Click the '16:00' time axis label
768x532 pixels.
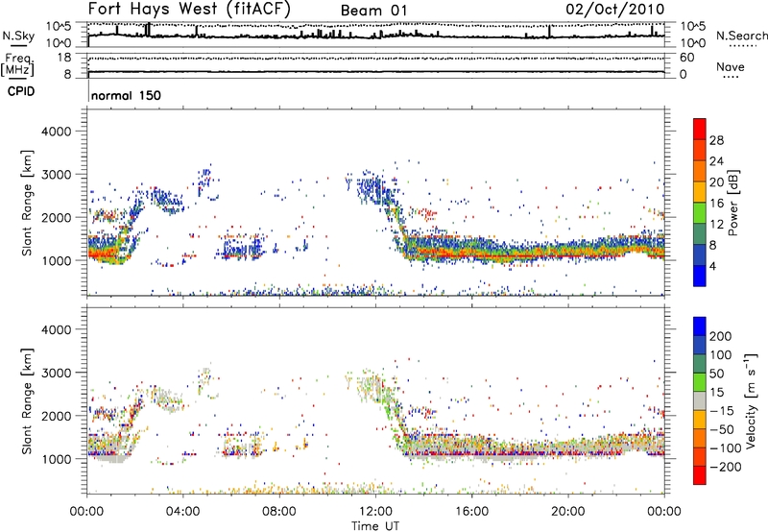click(x=471, y=512)
